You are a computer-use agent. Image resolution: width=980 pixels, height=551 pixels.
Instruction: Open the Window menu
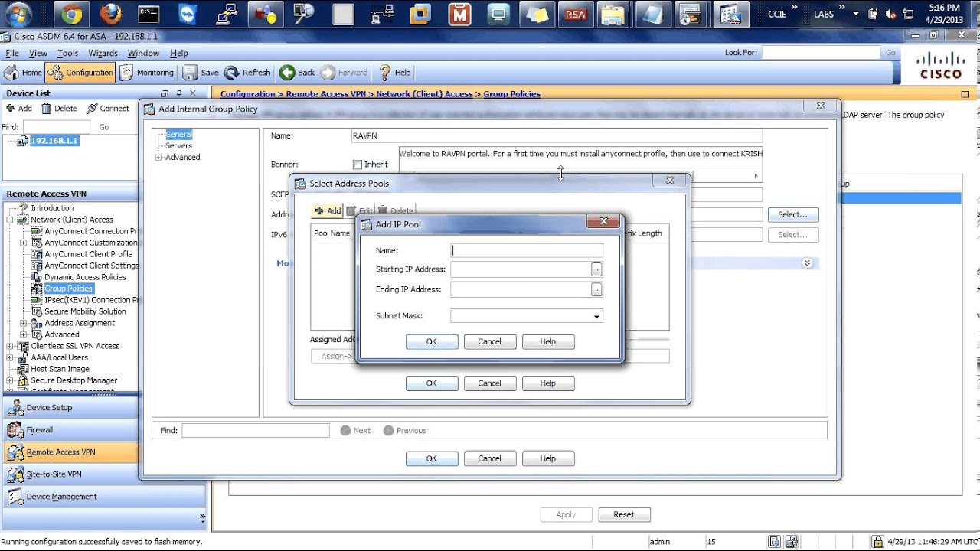click(144, 54)
